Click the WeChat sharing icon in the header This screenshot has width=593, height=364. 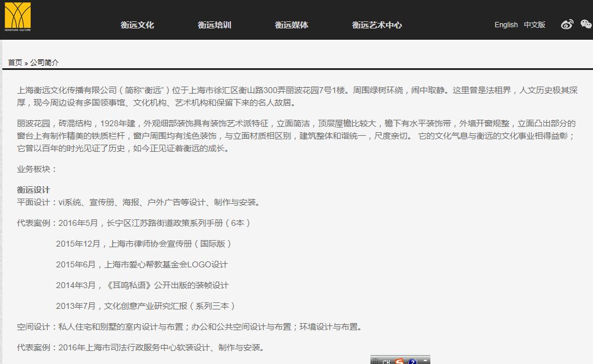coord(585,24)
